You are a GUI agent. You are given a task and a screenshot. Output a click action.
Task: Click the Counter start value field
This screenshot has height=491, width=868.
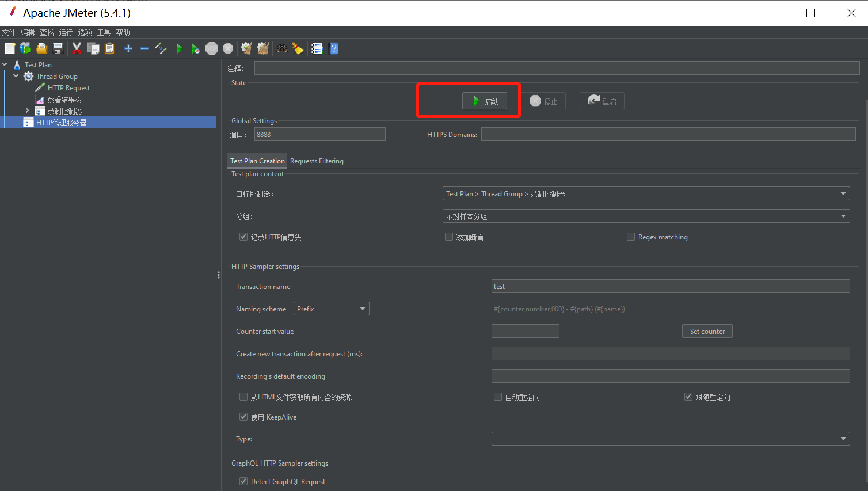526,331
